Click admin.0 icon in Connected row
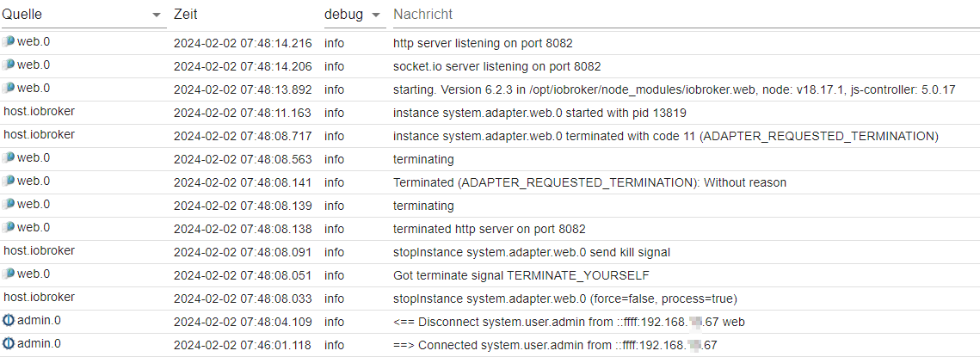Screen dimensions: 980x357 (x=8, y=343)
